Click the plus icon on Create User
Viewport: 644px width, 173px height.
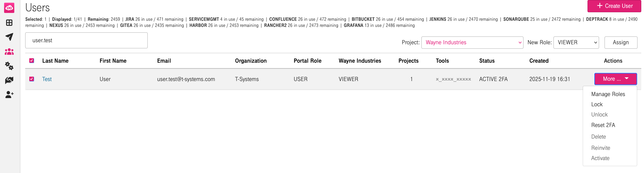pyautogui.click(x=600, y=6)
